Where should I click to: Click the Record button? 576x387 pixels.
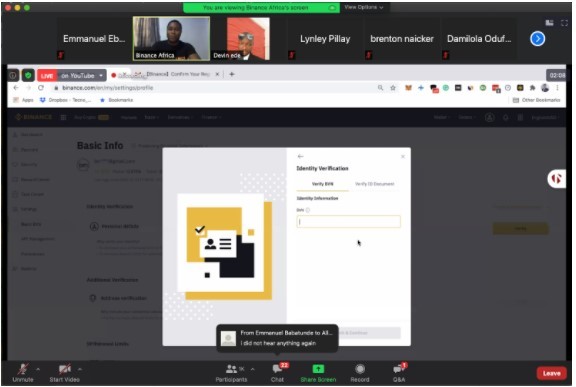point(360,373)
